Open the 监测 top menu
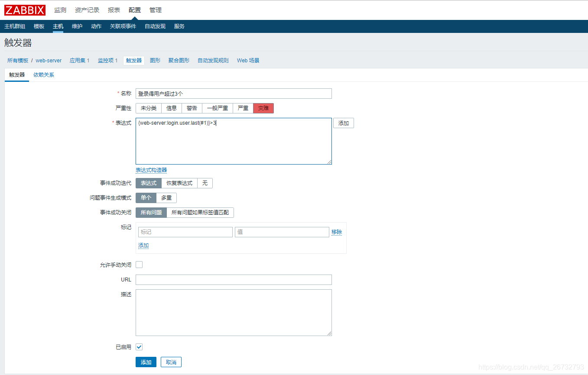The height and width of the screenshot is (375, 588). (x=60, y=10)
